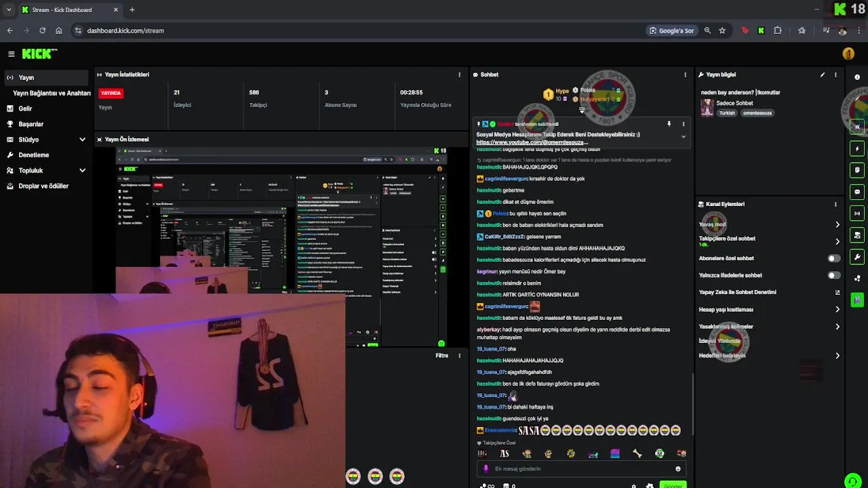The image size is (868, 488).
Task: Open the browser extensions puzzle icon
Action: pos(777,30)
